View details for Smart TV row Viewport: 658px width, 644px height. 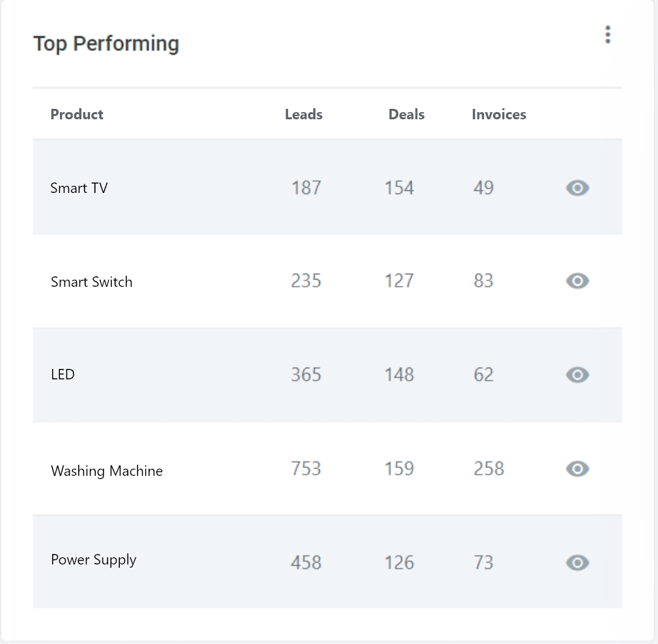(577, 188)
